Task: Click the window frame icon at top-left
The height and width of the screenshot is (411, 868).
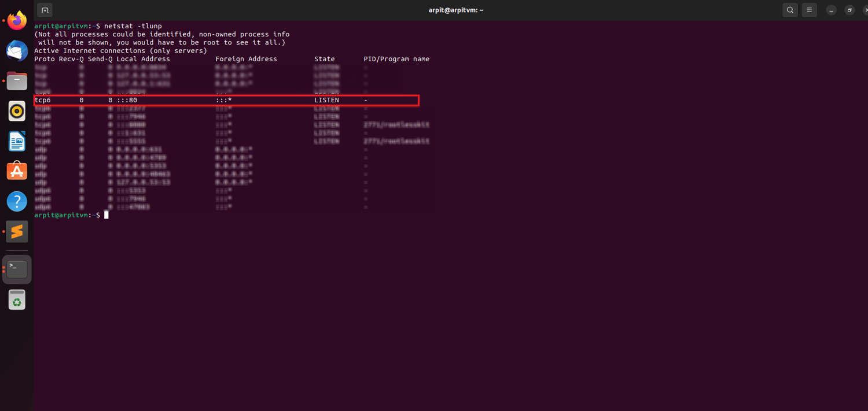Action: (x=45, y=10)
